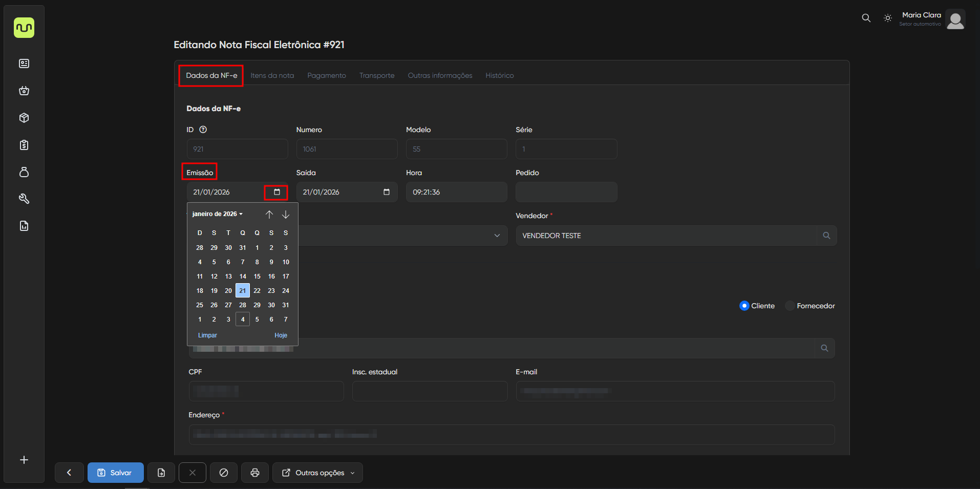Open the package box sidebar icon
980x489 pixels.
pyautogui.click(x=24, y=118)
